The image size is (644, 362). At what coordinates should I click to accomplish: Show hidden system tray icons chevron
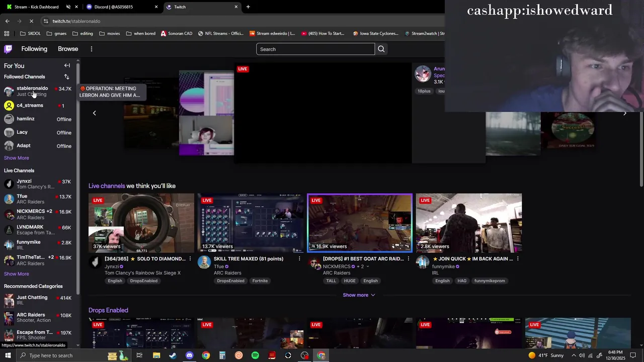coord(574,355)
